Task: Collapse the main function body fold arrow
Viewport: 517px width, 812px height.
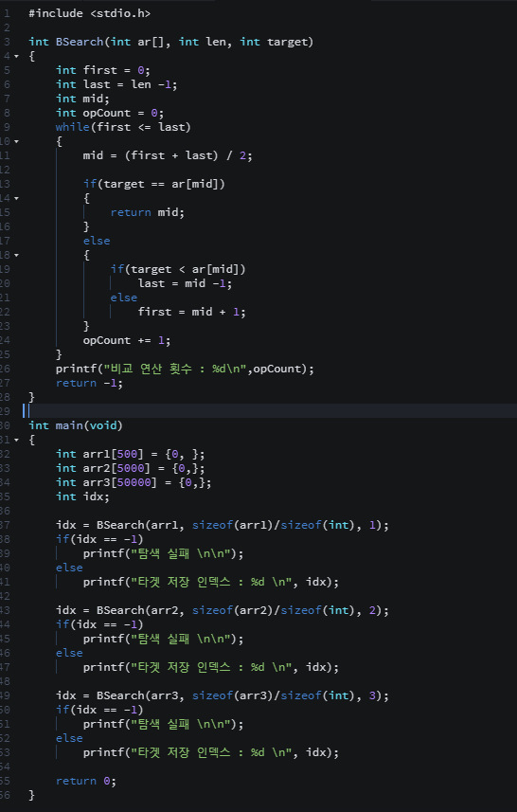Action: click(x=16, y=441)
